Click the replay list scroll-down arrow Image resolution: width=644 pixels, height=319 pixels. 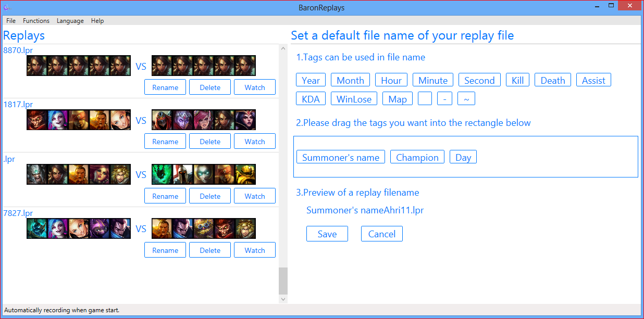click(283, 299)
